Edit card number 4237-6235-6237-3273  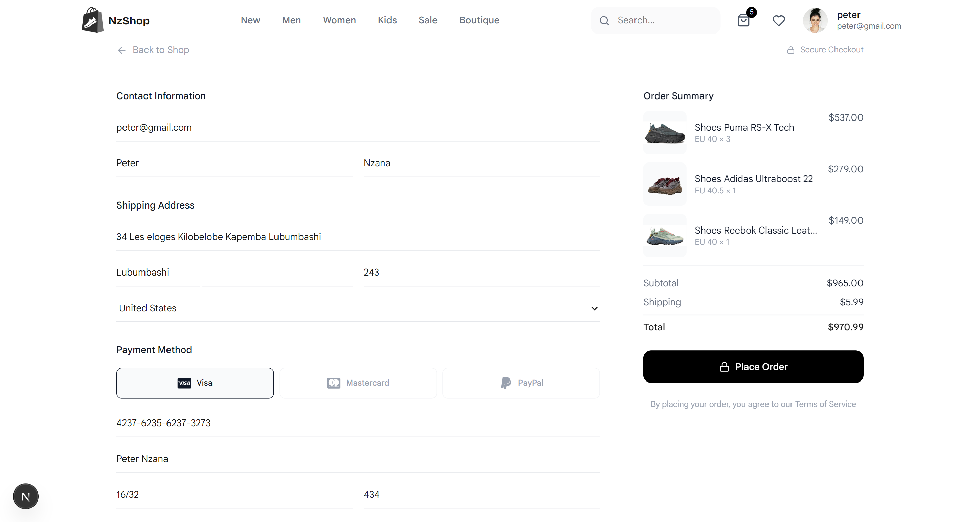[358, 423]
